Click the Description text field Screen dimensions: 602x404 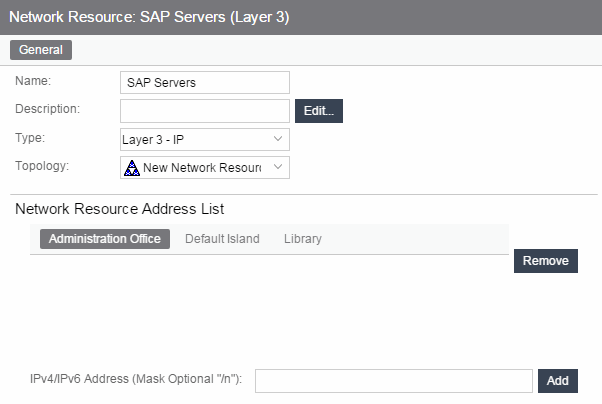pyautogui.click(x=205, y=111)
